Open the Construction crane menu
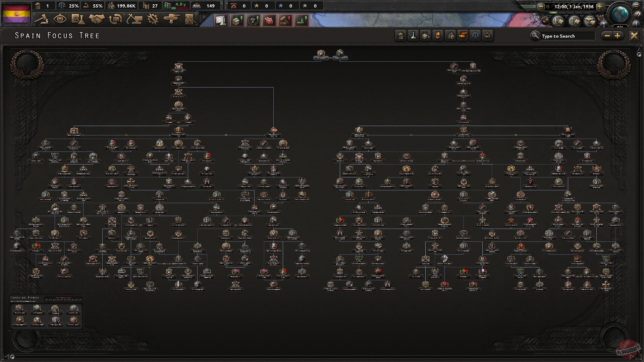The height and width of the screenshot is (362, 644). 134,19
